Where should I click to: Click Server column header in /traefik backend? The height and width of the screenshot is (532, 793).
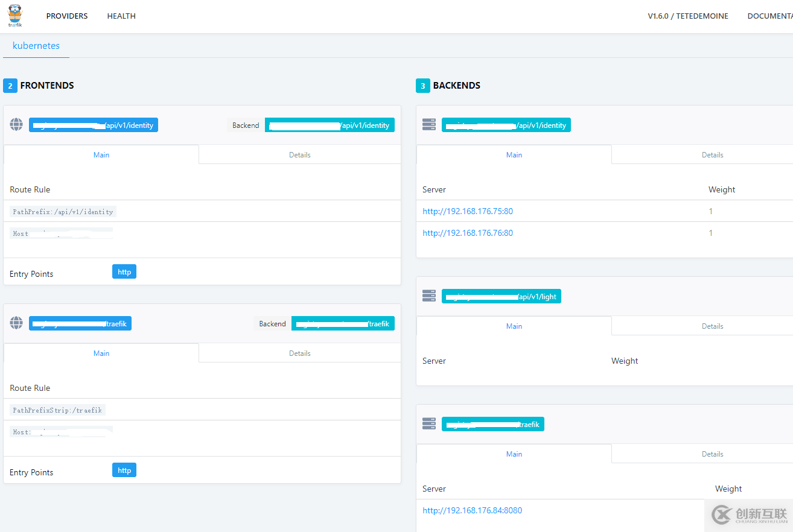[434, 489]
